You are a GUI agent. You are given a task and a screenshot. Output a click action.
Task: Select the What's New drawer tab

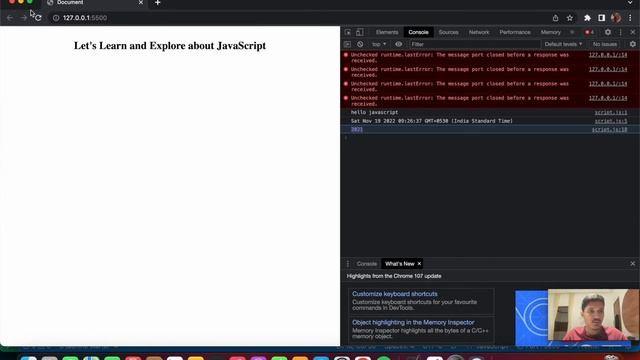pyautogui.click(x=400, y=264)
